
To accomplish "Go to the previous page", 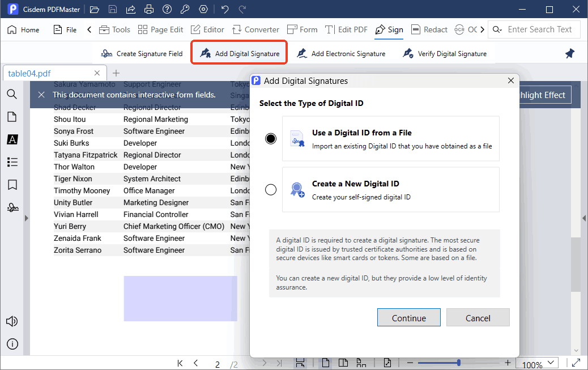I will [x=196, y=363].
